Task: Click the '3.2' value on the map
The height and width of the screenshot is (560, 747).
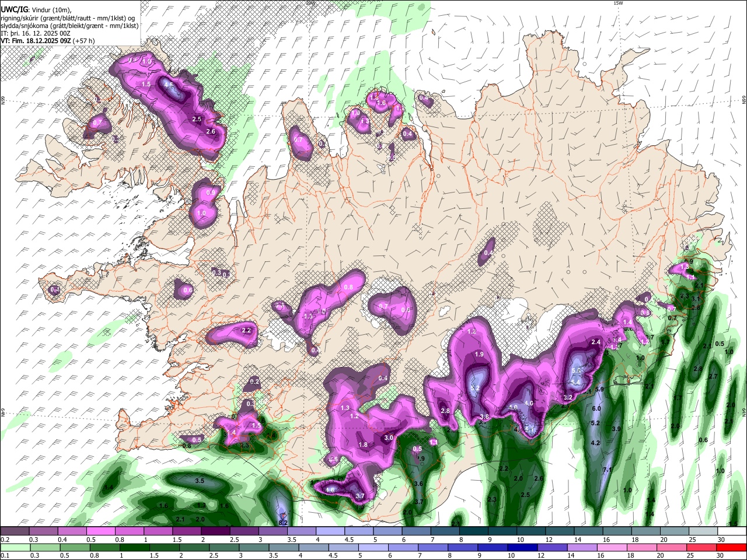Action: point(568,397)
